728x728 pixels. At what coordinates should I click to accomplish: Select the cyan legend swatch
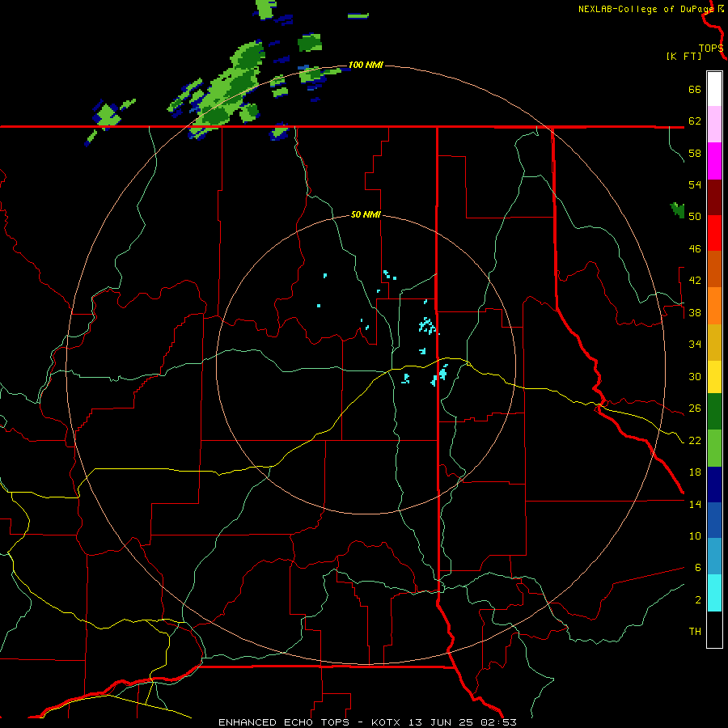(x=714, y=593)
